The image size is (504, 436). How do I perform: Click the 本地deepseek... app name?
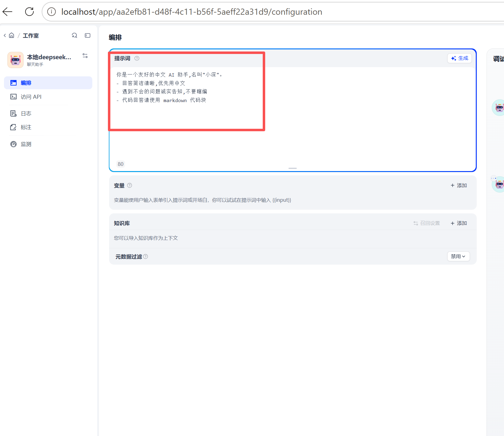[x=49, y=57]
